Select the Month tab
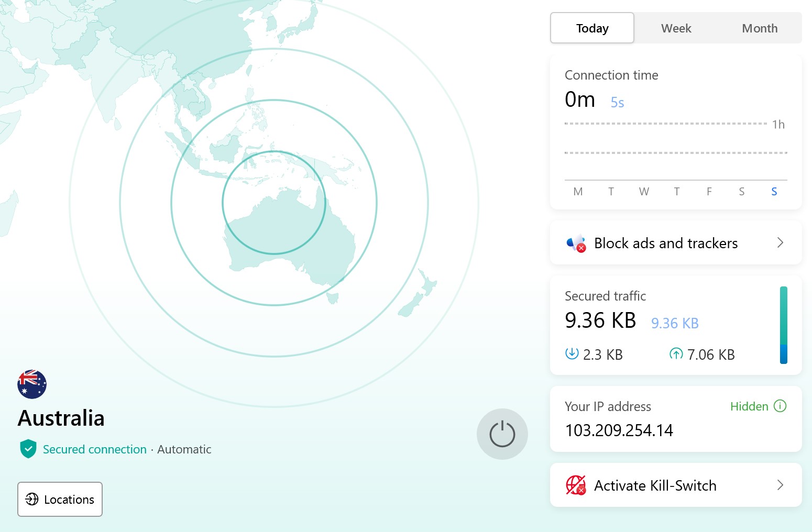 [x=759, y=28]
